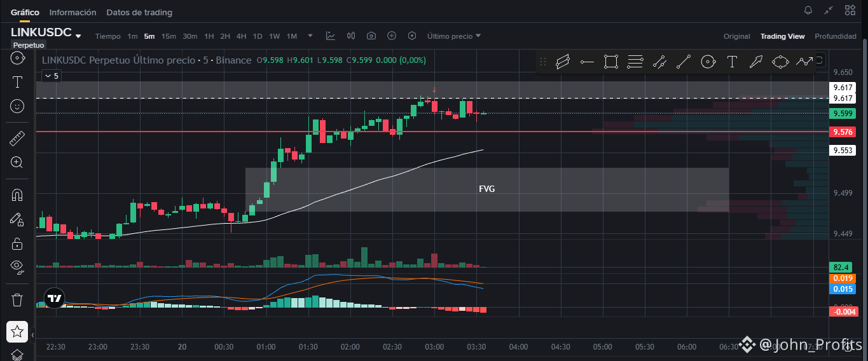Viewport: 868px width, 361px height.
Task: Switch to the Información tab
Action: click(72, 12)
